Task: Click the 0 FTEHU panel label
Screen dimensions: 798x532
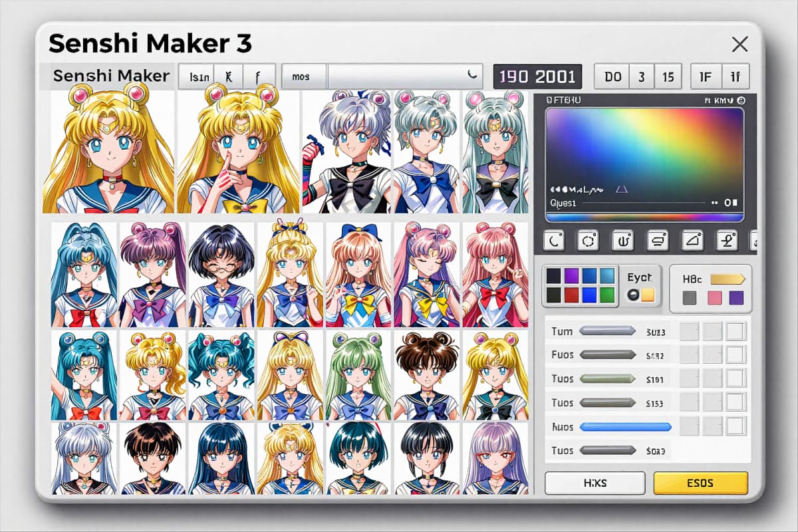Action: (x=563, y=100)
